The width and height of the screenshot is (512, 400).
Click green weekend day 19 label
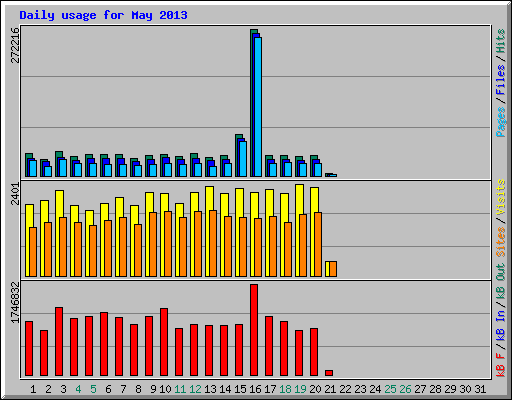coord(300,389)
